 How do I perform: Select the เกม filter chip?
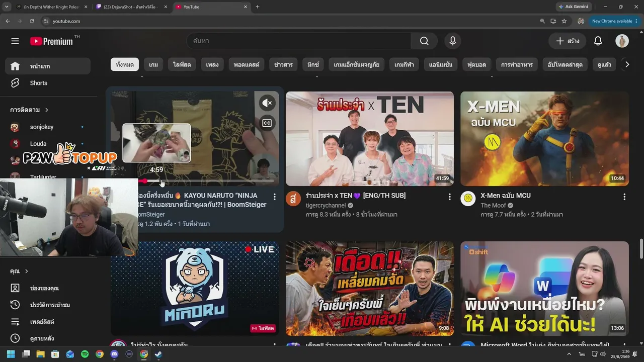pos(153,64)
